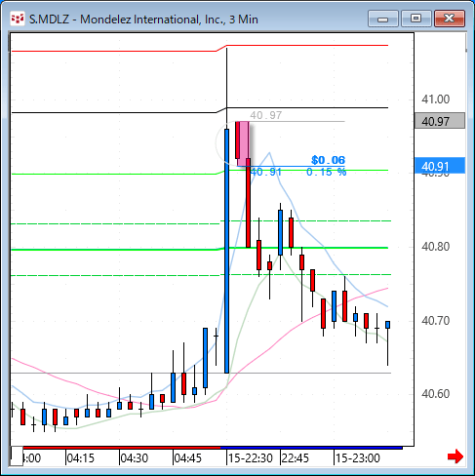
Task: Click the 15-23:00 time axis label
Action: (x=358, y=458)
